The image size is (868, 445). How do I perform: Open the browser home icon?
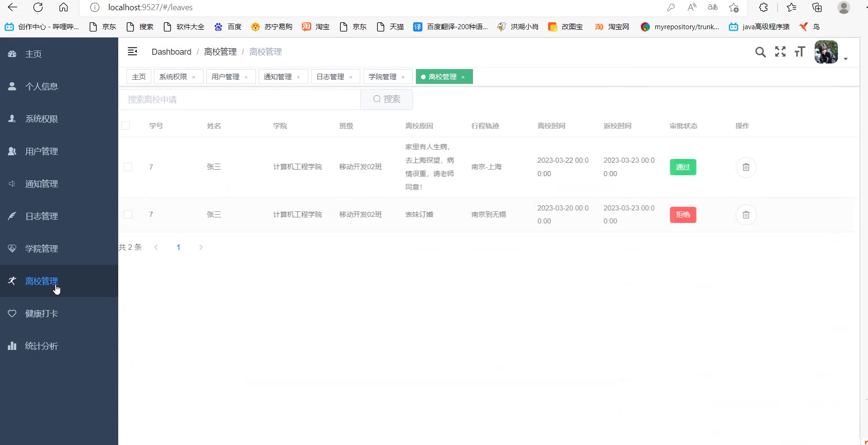pos(64,7)
